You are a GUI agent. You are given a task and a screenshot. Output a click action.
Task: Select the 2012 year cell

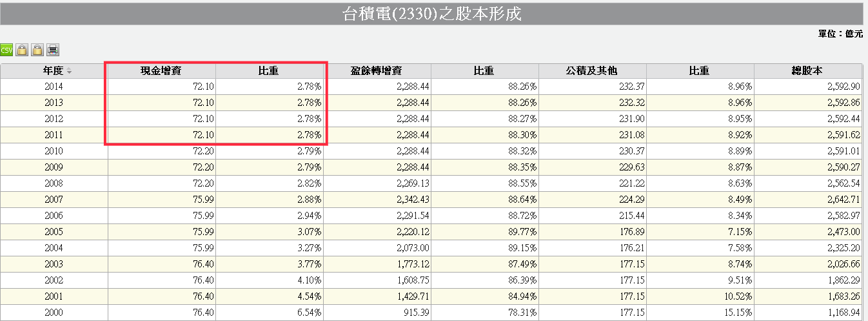[54, 118]
